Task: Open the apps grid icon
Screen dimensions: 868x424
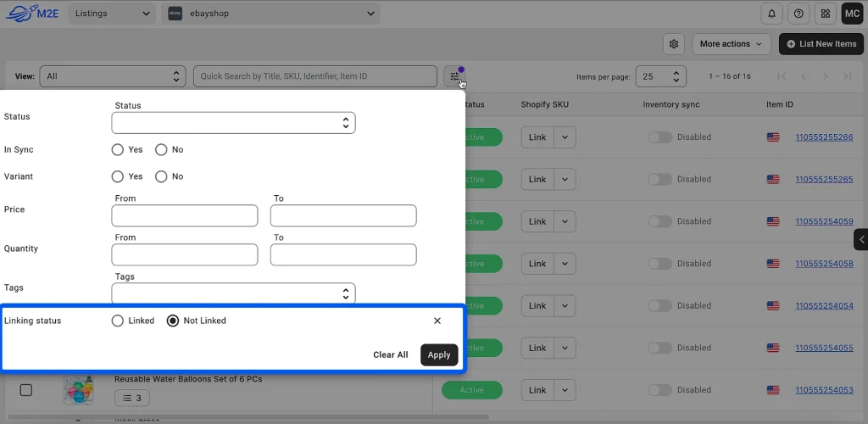Action: coord(825,14)
